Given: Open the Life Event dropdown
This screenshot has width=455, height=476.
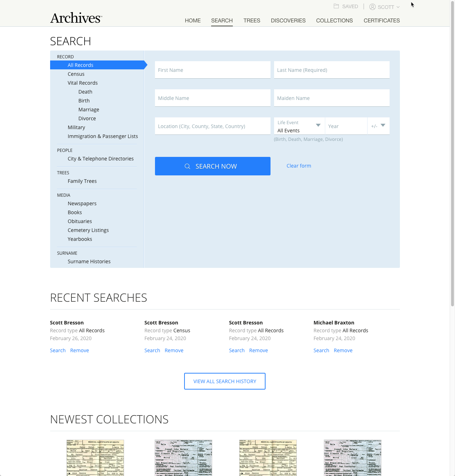Looking at the screenshot, I should pyautogui.click(x=299, y=126).
